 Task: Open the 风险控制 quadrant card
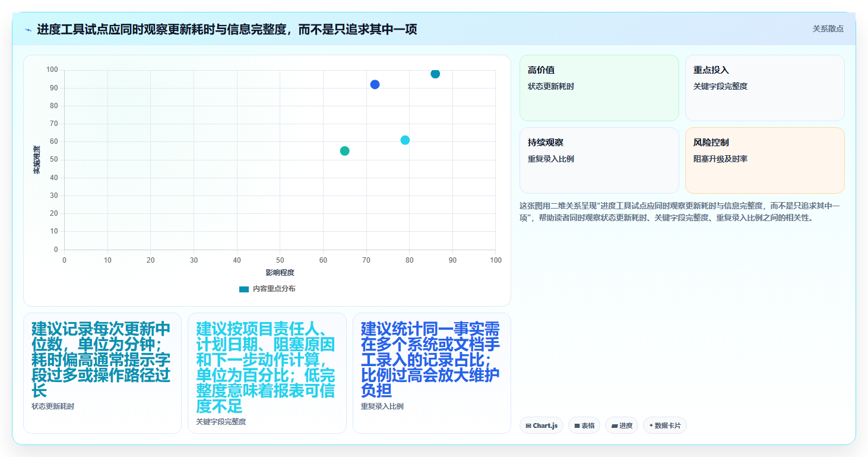click(x=765, y=160)
